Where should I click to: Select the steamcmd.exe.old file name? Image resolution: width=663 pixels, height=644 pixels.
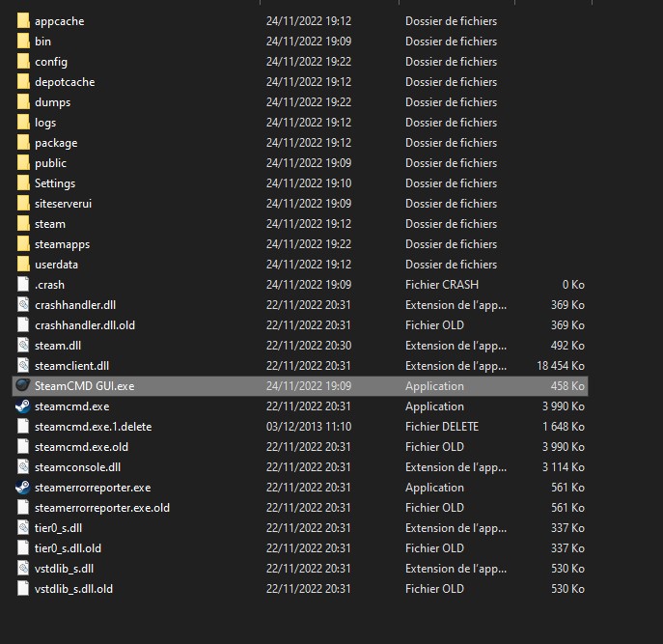[82, 447]
